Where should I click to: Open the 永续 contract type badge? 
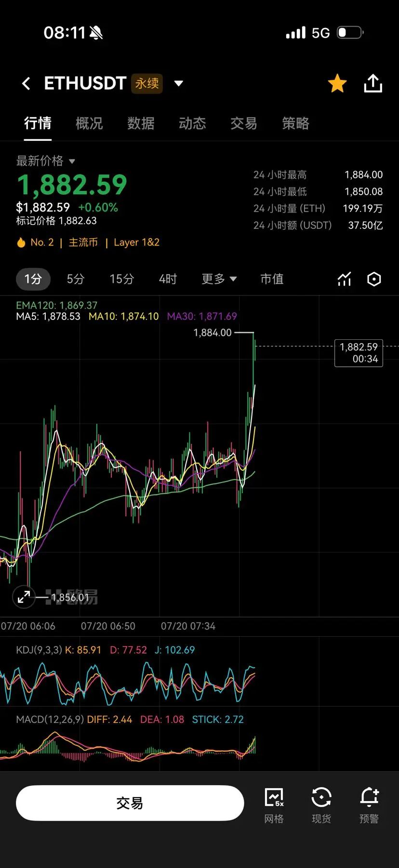[x=147, y=83]
